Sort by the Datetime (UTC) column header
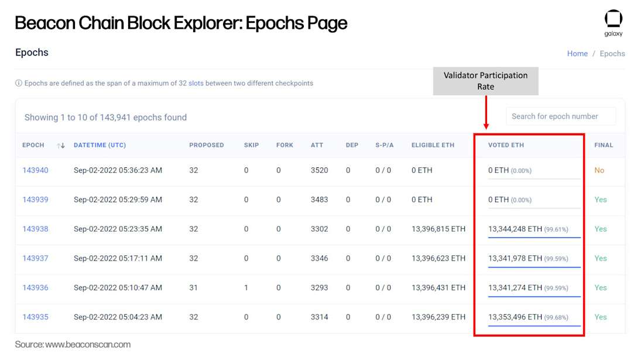644x360 pixels. 100,145
